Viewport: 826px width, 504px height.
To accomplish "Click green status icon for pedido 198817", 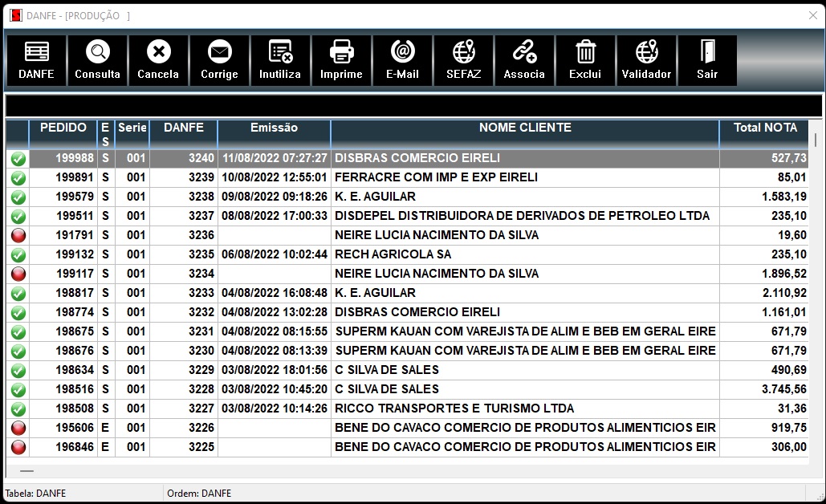I will [18, 294].
